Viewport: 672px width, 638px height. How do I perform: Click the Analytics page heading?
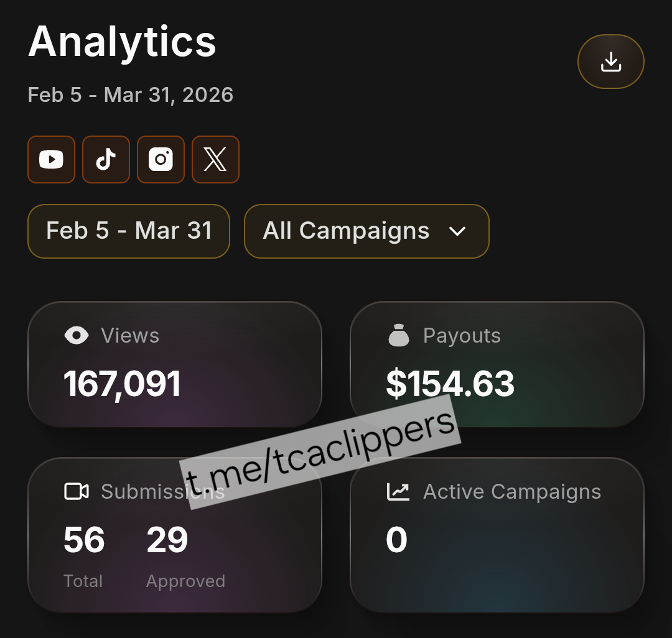pyautogui.click(x=122, y=42)
